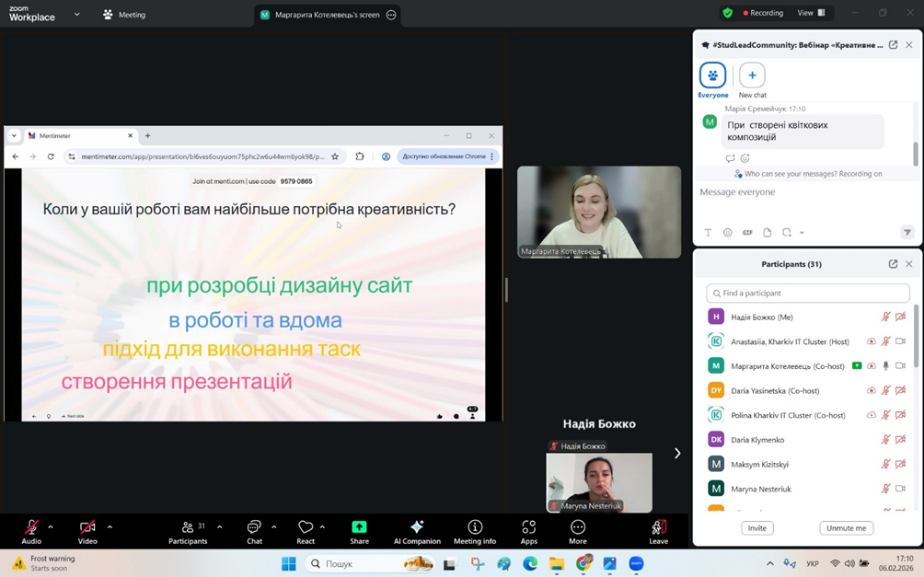Open the More menu in toolbar

(x=577, y=530)
